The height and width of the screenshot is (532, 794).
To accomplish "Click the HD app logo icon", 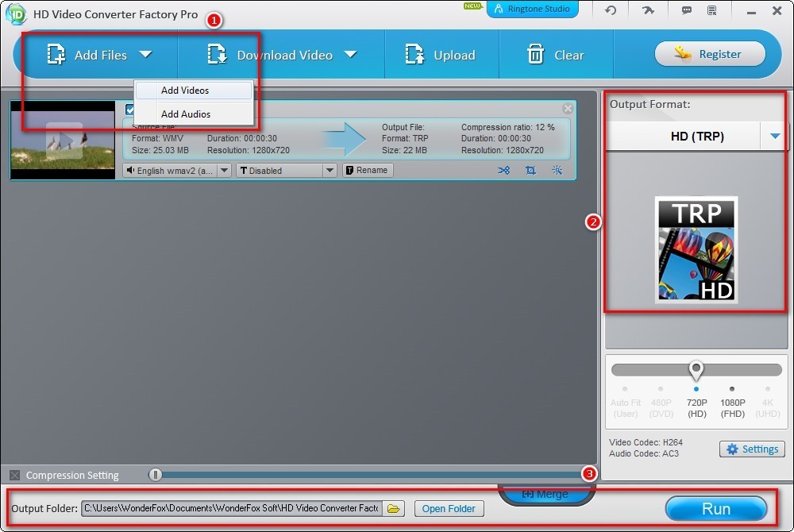I will click(16, 14).
